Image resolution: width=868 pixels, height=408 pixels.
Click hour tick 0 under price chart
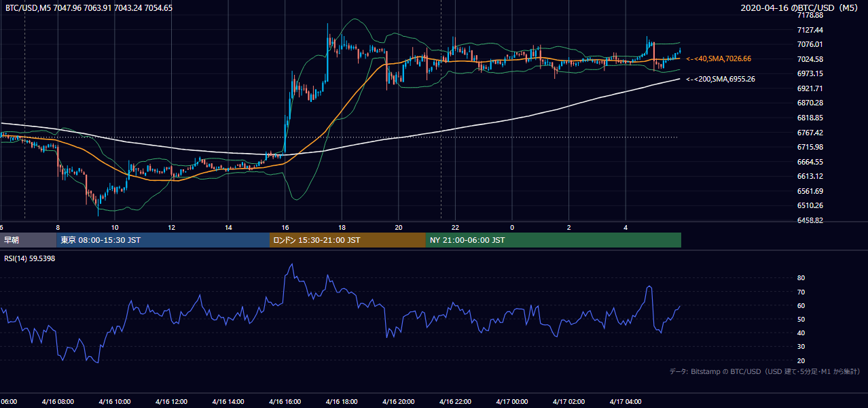pyautogui.click(x=512, y=227)
